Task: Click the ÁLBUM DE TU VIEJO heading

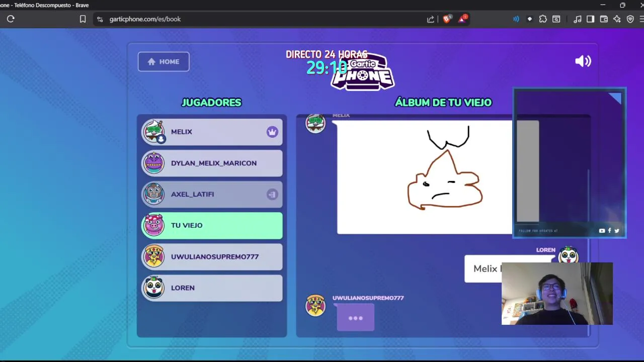Action: [x=443, y=103]
